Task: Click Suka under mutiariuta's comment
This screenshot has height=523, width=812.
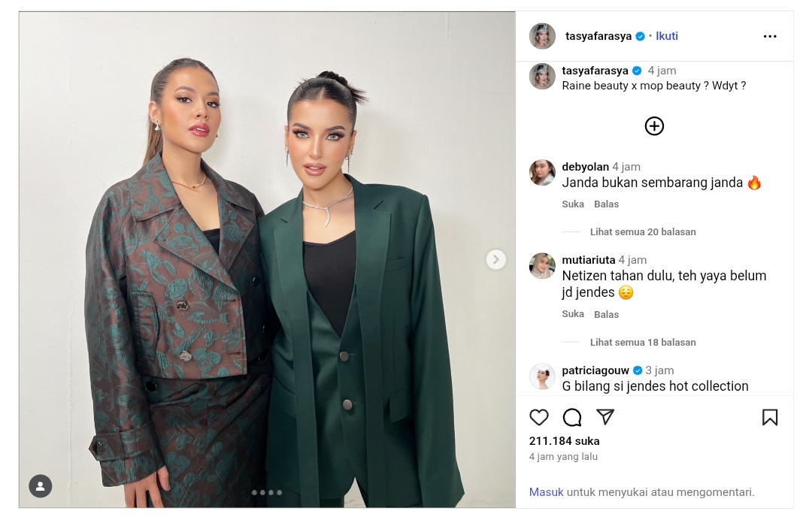Action: coord(573,314)
